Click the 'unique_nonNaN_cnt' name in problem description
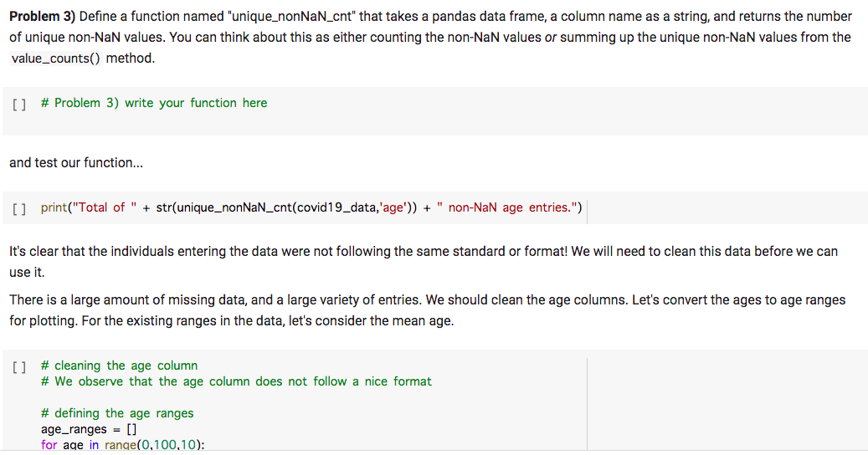Viewport: 868px width, 455px height. (x=291, y=17)
